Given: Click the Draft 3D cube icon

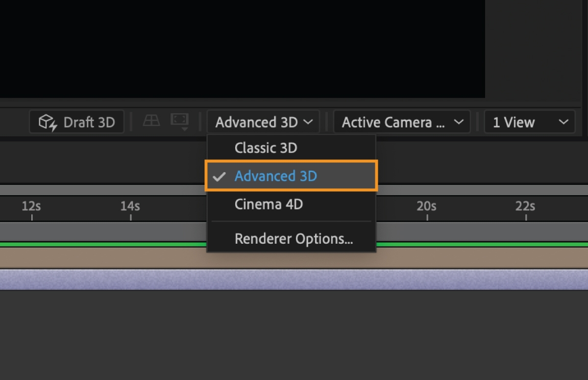Looking at the screenshot, I should point(46,122).
